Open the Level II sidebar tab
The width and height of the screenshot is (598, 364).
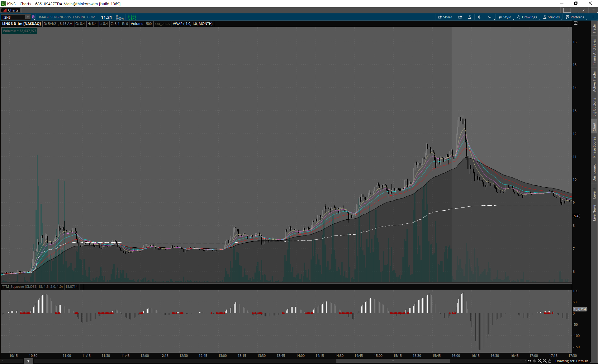[x=594, y=193]
